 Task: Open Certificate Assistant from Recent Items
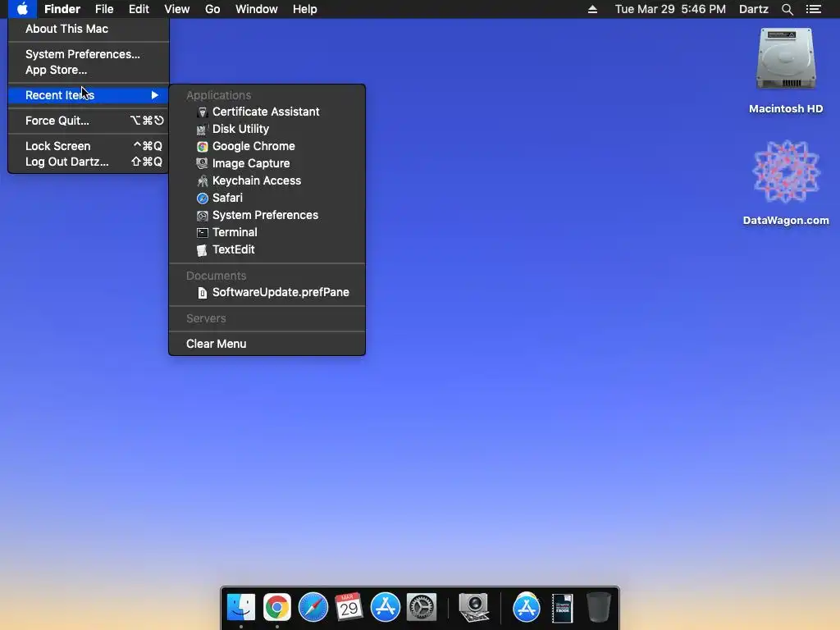pyautogui.click(x=267, y=112)
